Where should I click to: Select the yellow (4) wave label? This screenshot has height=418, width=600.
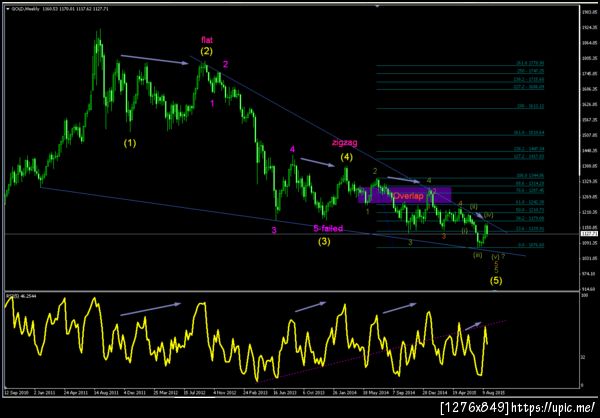(347, 157)
